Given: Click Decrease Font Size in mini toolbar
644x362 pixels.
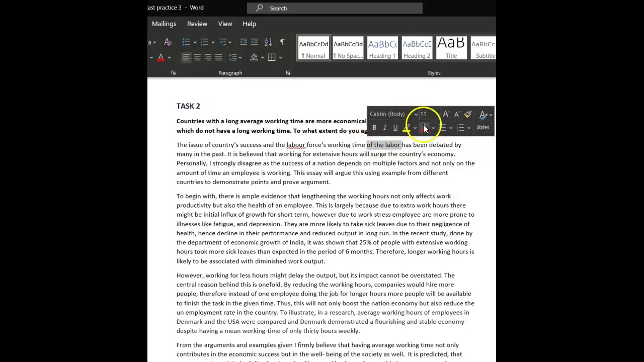Looking at the screenshot, I should pyautogui.click(x=456, y=114).
